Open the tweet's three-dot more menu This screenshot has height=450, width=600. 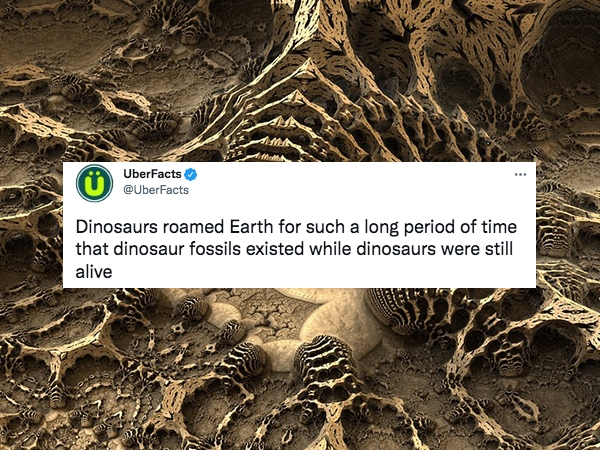[520, 175]
